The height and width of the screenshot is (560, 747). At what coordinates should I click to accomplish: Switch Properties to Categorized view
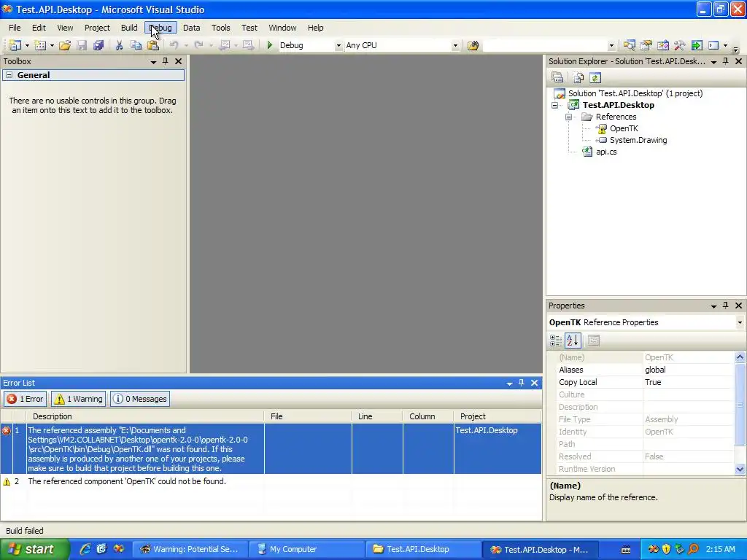click(555, 341)
